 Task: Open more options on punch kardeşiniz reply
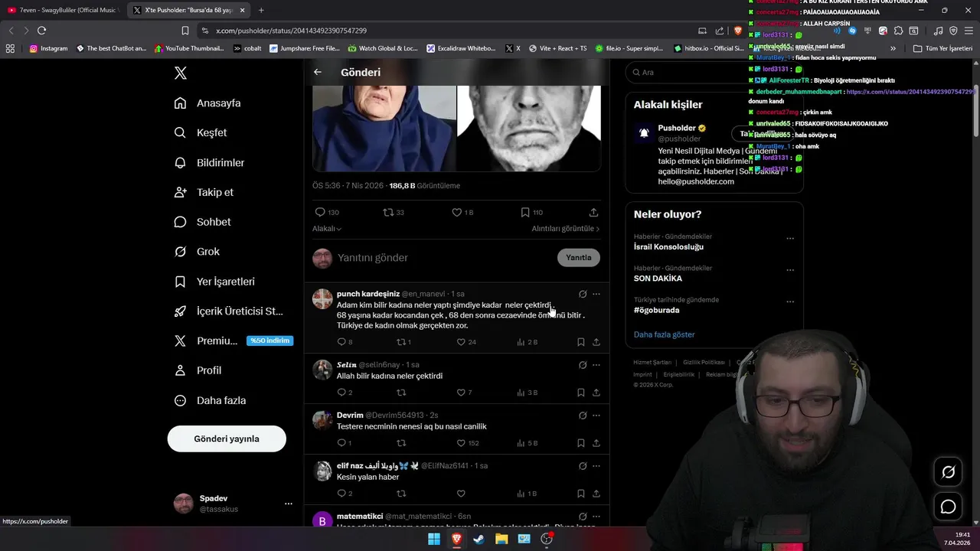pyautogui.click(x=596, y=294)
